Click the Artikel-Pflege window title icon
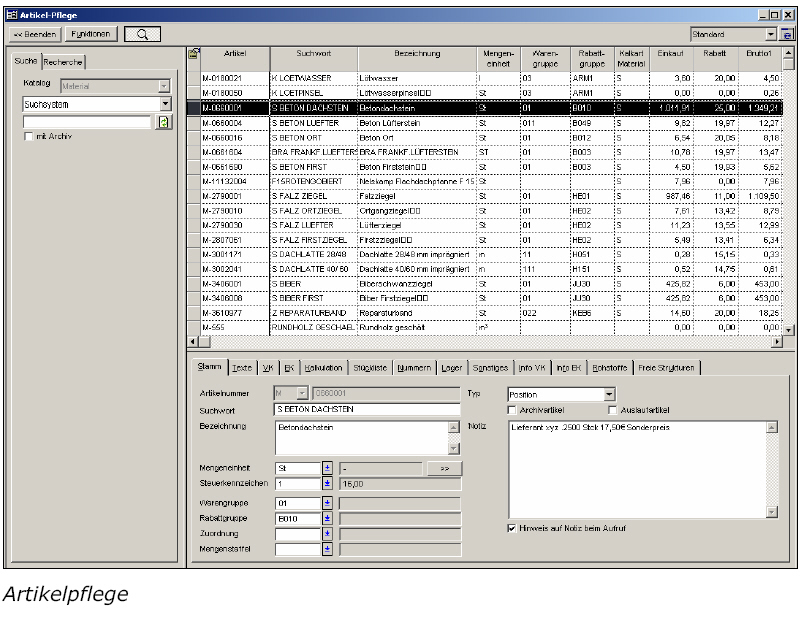Screen dimensions: 810x621 (12, 15)
